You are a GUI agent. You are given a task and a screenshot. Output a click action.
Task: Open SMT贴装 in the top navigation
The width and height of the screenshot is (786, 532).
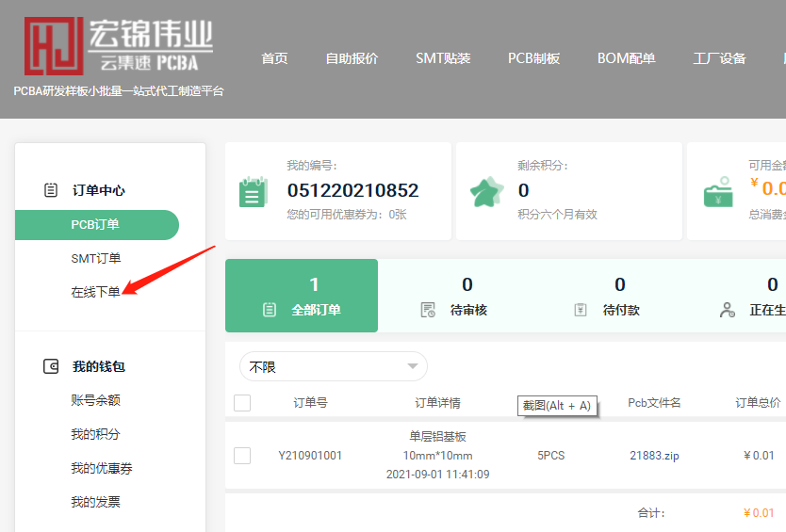pyautogui.click(x=443, y=58)
